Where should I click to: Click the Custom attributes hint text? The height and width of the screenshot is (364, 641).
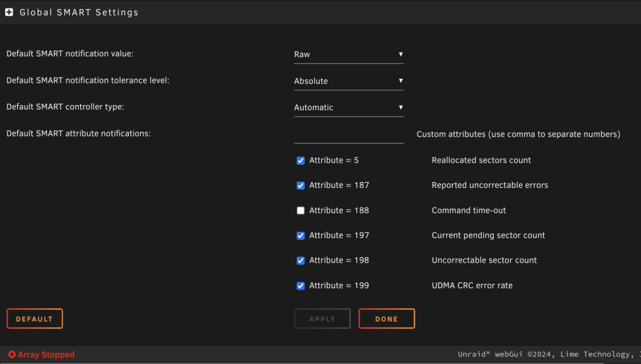[519, 135]
